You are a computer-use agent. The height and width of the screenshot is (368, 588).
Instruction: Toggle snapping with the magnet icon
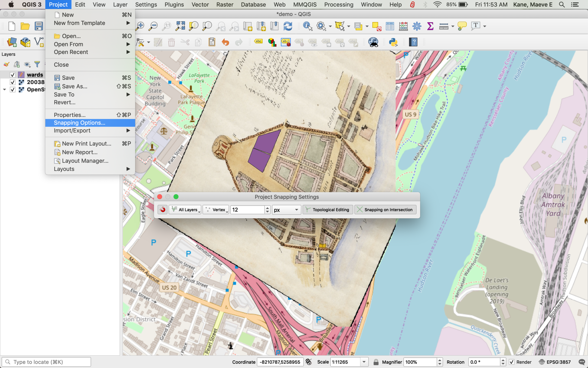[x=163, y=210]
